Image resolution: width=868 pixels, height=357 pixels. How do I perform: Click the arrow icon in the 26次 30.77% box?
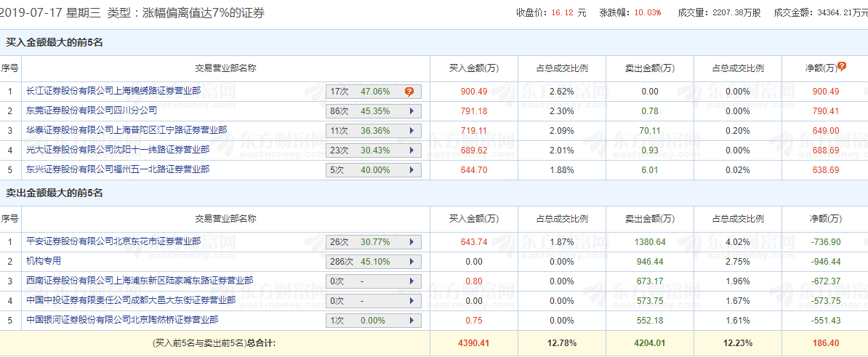(x=411, y=242)
